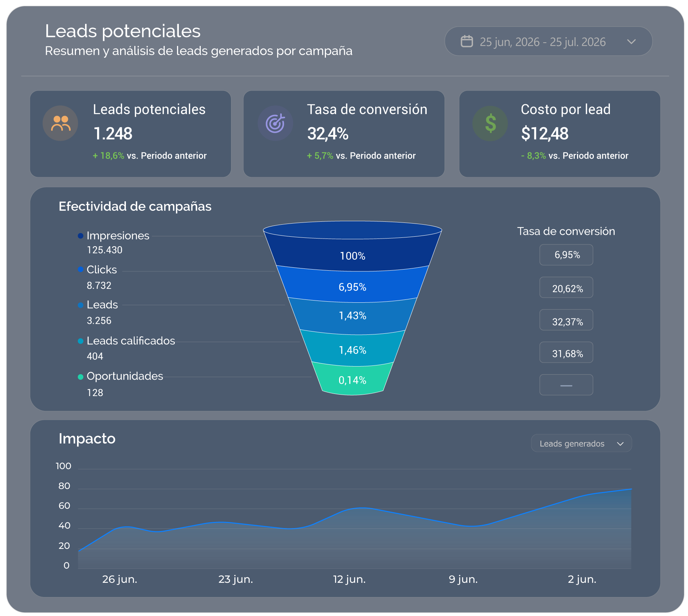Click the 3.256 leads count
Image resolution: width=688 pixels, height=616 pixels.
[x=99, y=321]
